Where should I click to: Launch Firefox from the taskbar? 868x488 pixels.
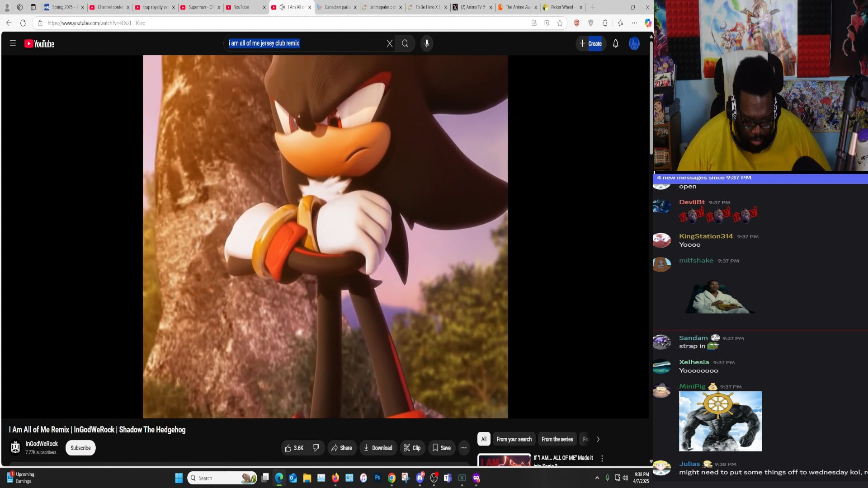pos(335,478)
